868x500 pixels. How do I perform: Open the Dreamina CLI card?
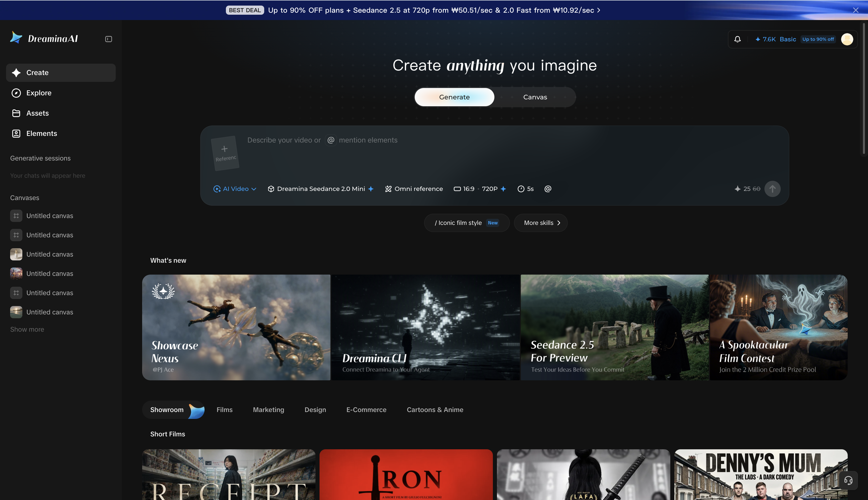(426, 327)
